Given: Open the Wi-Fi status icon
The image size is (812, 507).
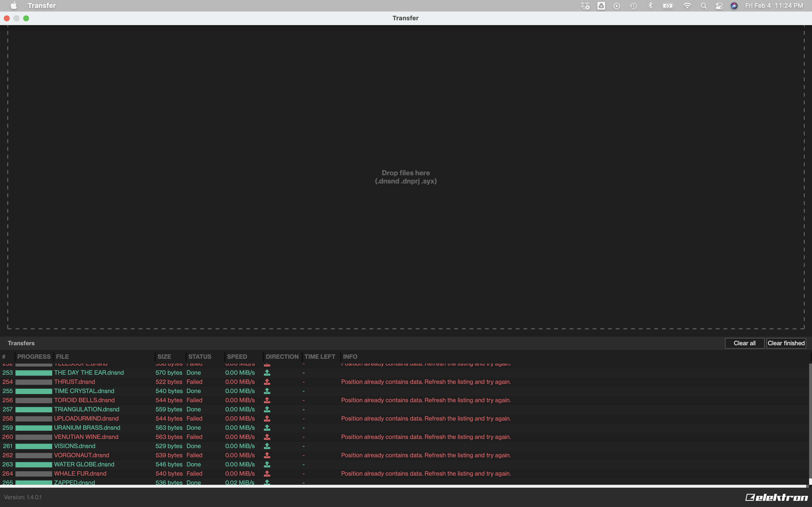Looking at the screenshot, I should (x=687, y=6).
